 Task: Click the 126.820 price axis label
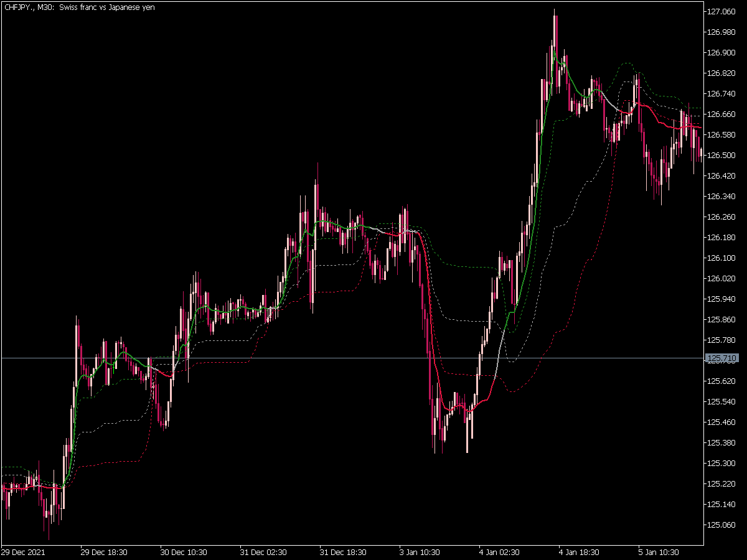721,73
